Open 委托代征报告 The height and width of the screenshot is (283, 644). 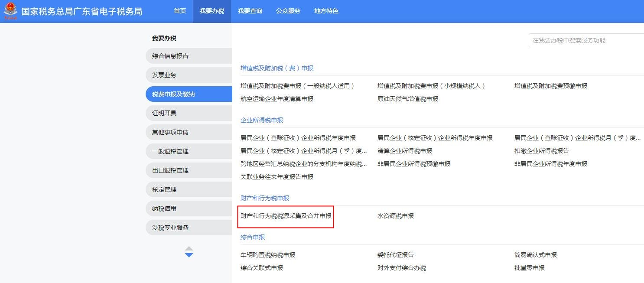396,255
